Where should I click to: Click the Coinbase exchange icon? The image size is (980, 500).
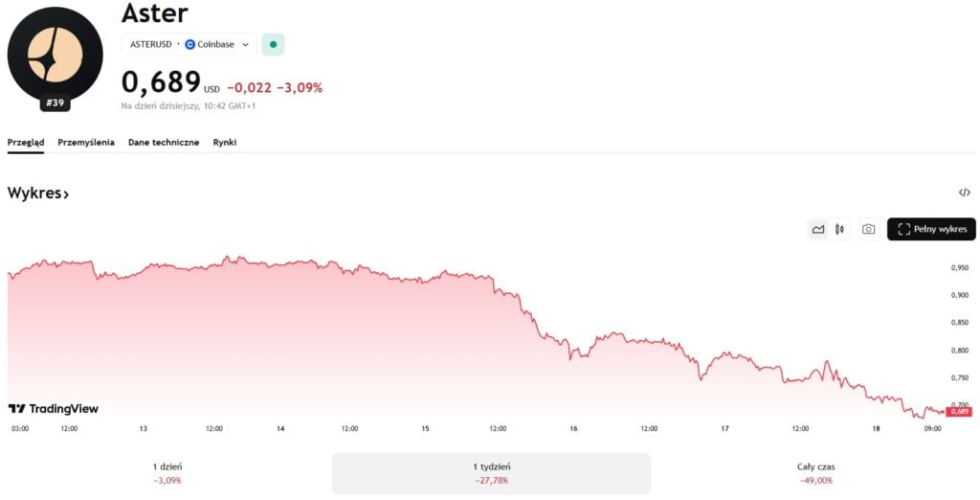click(189, 44)
